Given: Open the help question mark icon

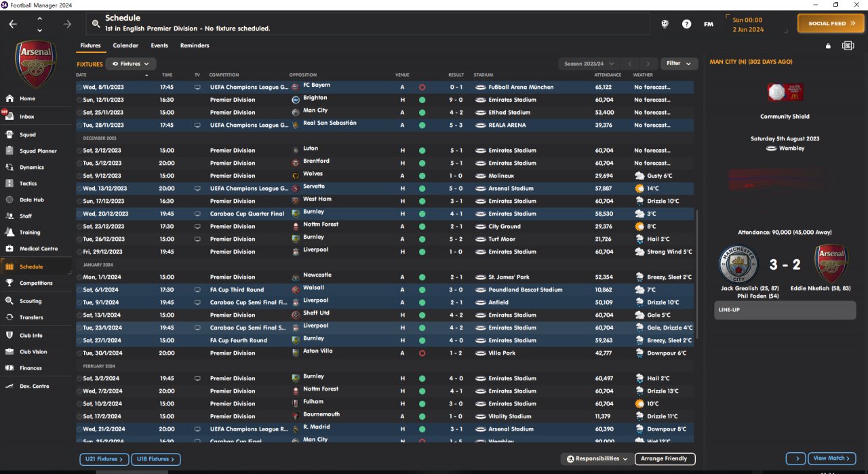Looking at the screenshot, I should 687,24.
